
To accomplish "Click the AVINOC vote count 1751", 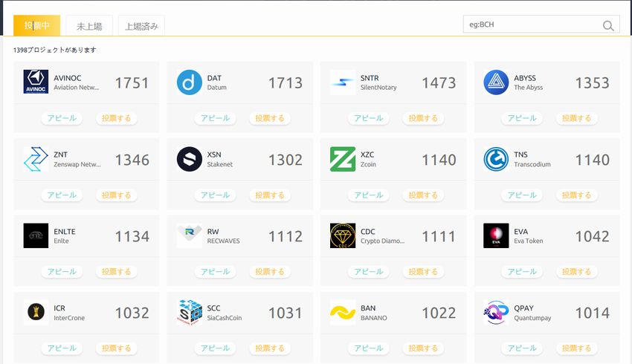I will (132, 83).
